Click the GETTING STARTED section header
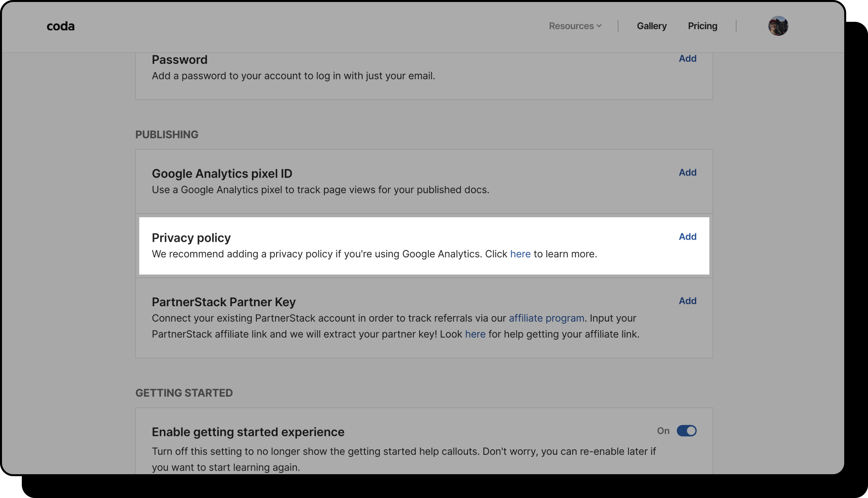The width and height of the screenshot is (868, 498). tap(184, 393)
